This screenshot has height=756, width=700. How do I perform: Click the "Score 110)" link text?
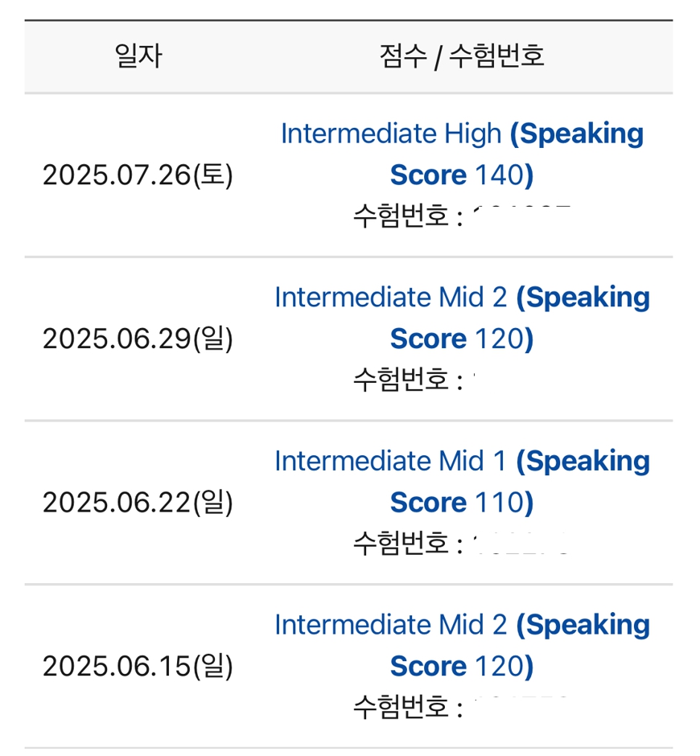[x=462, y=503]
